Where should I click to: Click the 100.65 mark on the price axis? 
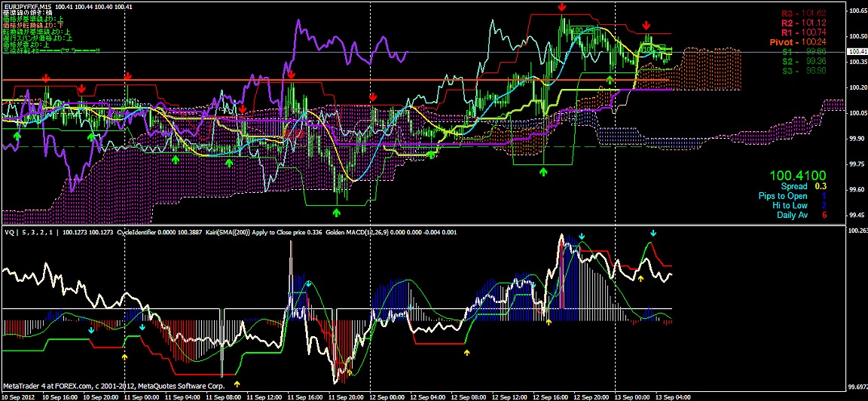click(x=857, y=11)
